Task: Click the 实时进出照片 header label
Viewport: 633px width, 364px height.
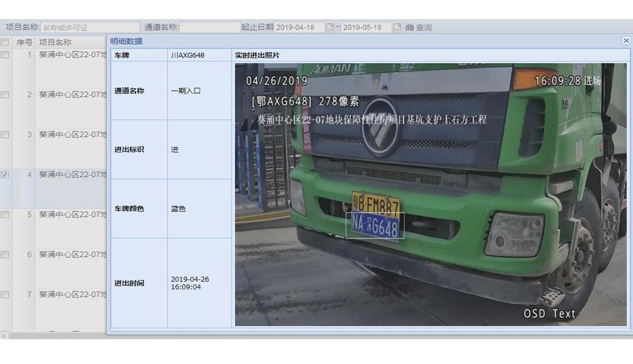Action: pos(257,55)
